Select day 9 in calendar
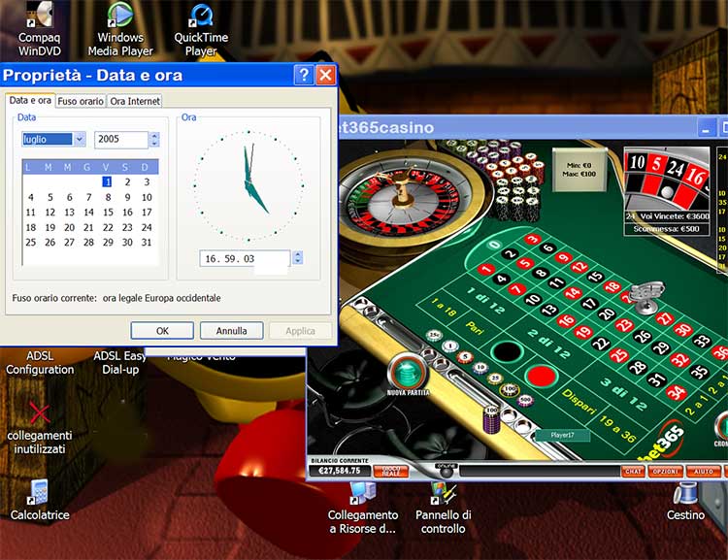The width and height of the screenshot is (728, 560). (x=127, y=197)
